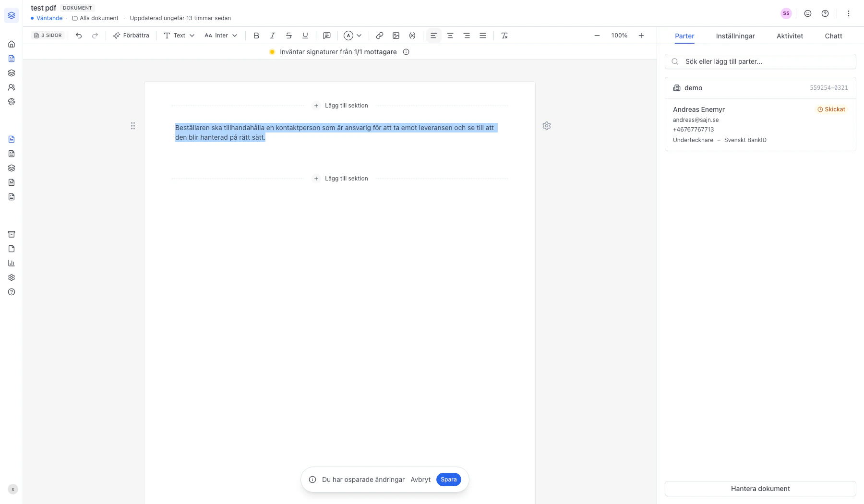Toggle bold formatting
The width and height of the screenshot is (864, 504).
pyautogui.click(x=256, y=36)
